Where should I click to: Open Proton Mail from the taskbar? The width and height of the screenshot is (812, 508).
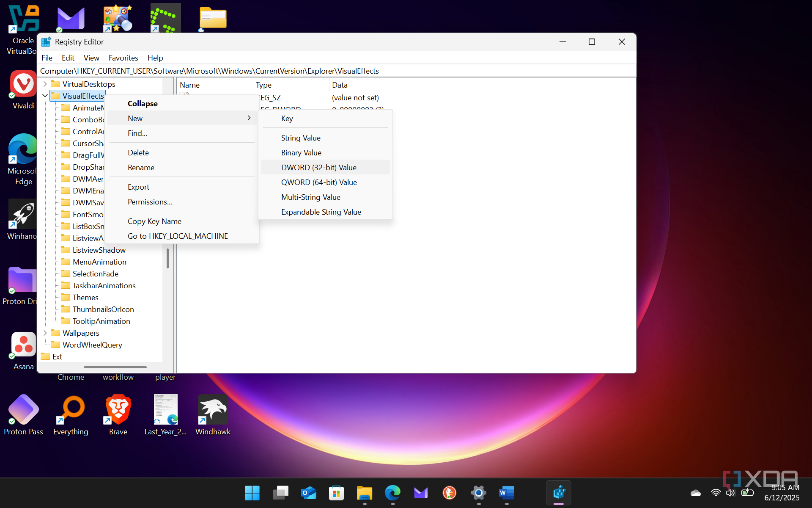(x=421, y=493)
